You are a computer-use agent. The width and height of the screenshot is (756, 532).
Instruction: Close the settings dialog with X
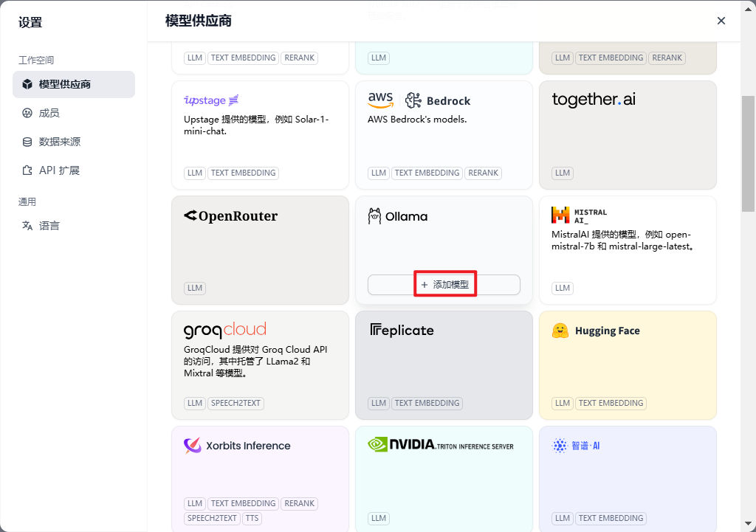(721, 21)
